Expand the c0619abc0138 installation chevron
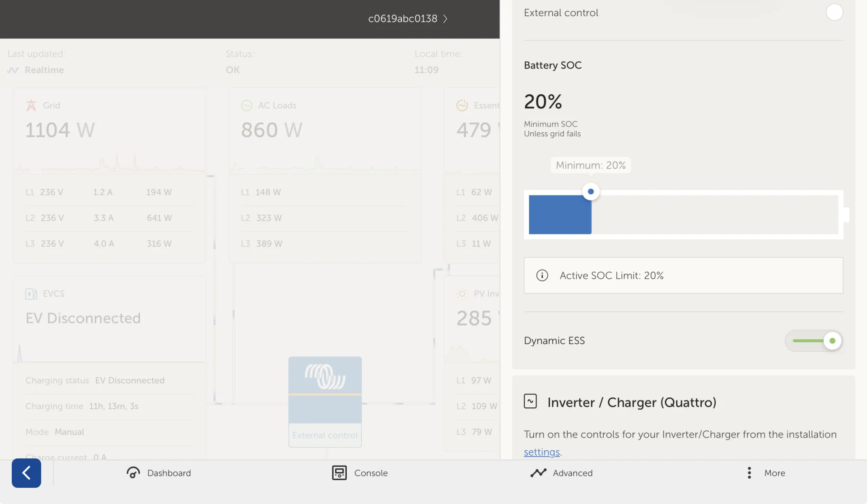Viewport: 867px width, 504px height. pyautogui.click(x=445, y=19)
